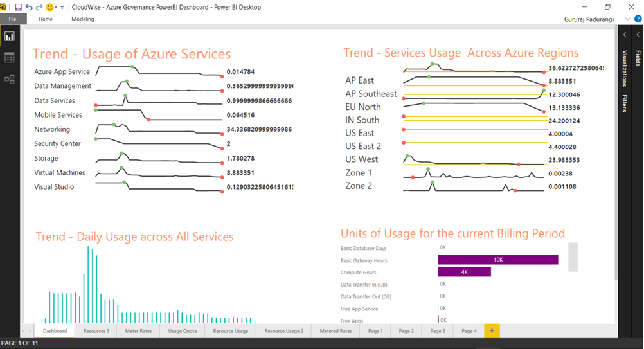
Task: Click the page tabs scroll-left arrow
Action: tap(24, 331)
